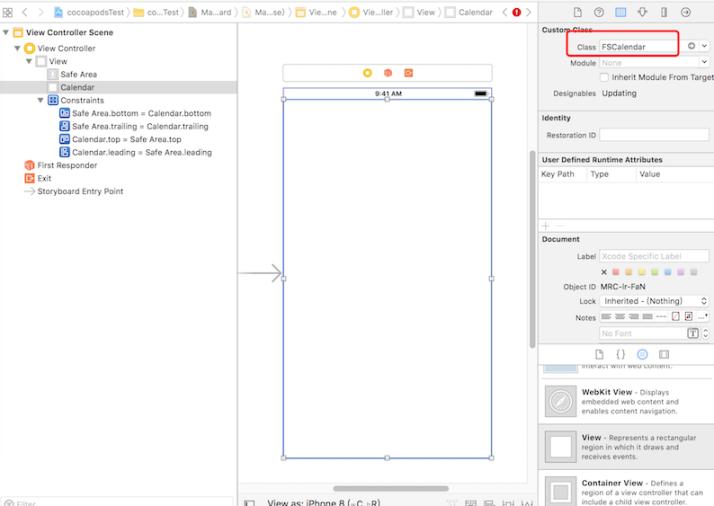Switch to the Attributes inspector icon
Screen dimensions: 714x506
pos(642,12)
